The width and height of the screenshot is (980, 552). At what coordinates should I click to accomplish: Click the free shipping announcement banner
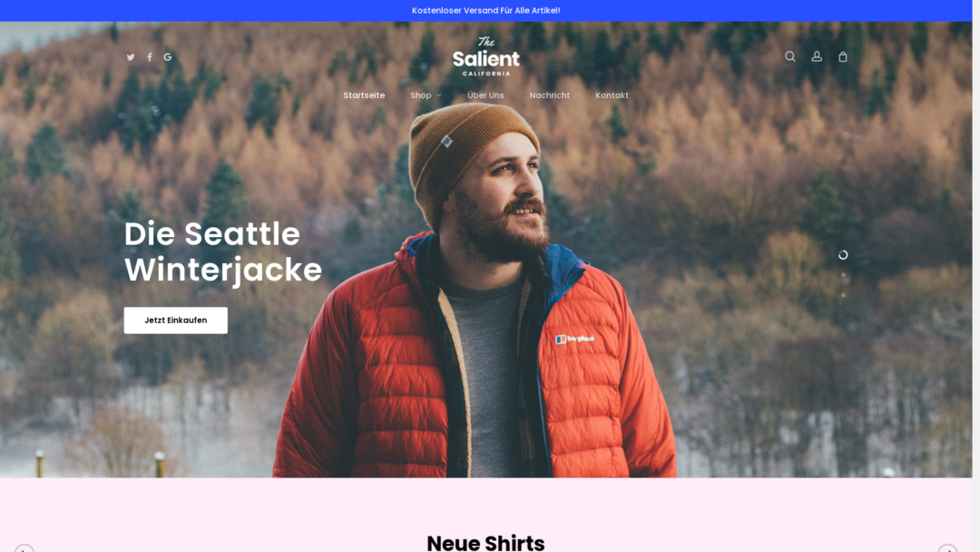[485, 11]
